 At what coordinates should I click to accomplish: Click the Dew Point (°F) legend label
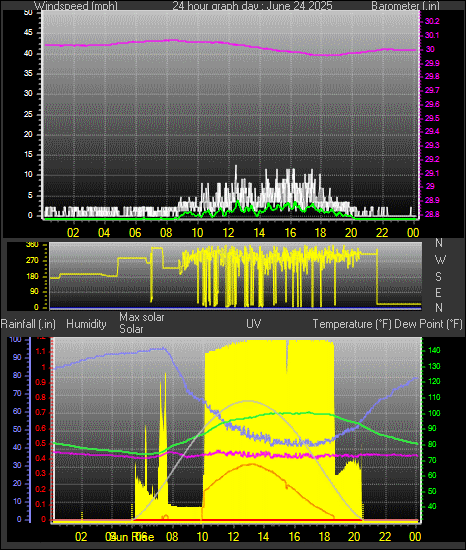(428, 324)
